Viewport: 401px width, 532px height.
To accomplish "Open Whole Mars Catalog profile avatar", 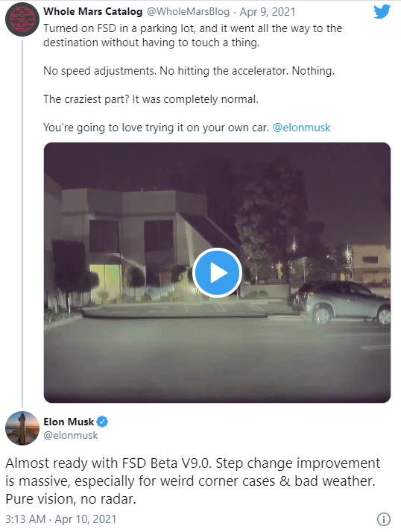I will point(22,19).
